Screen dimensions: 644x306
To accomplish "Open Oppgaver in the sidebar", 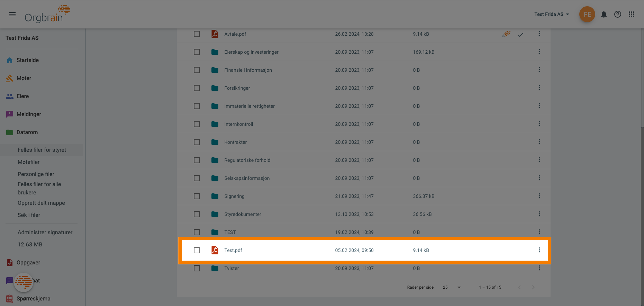I will point(28,262).
